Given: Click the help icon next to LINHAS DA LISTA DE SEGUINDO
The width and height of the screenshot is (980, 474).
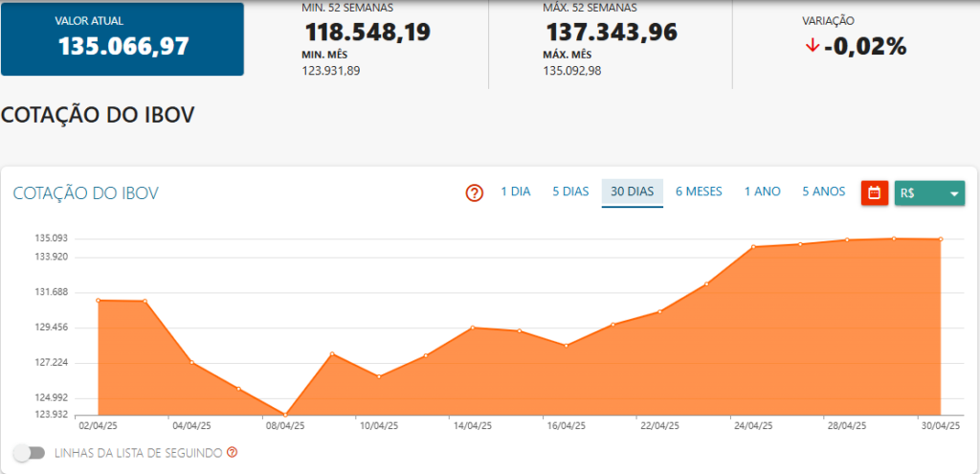Looking at the screenshot, I should point(232,452).
